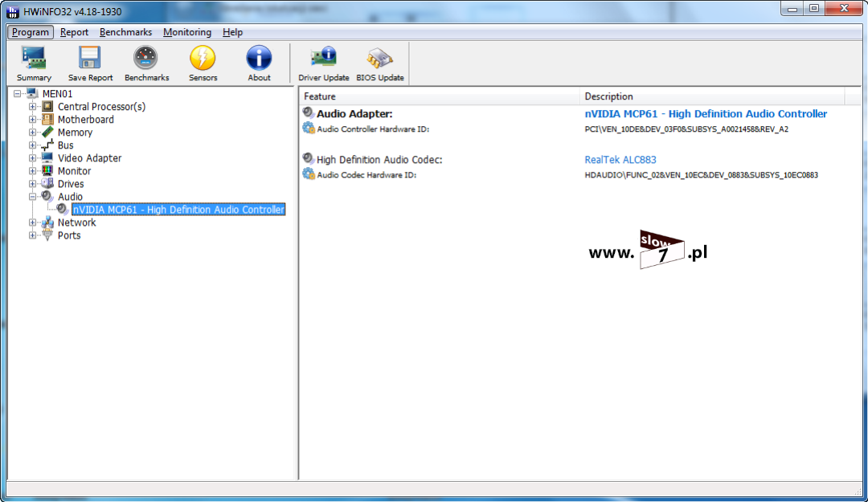Show the About info icon

point(259,58)
